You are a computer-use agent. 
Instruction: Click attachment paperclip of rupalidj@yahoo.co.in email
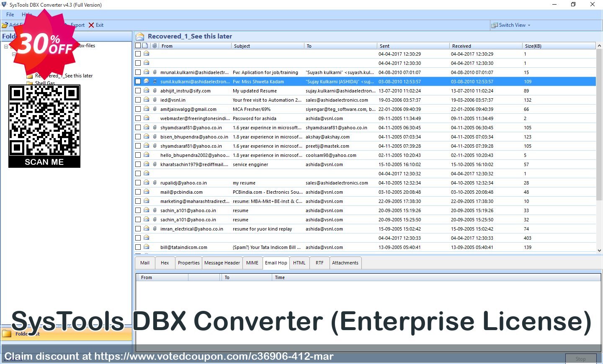[x=155, y=182]
